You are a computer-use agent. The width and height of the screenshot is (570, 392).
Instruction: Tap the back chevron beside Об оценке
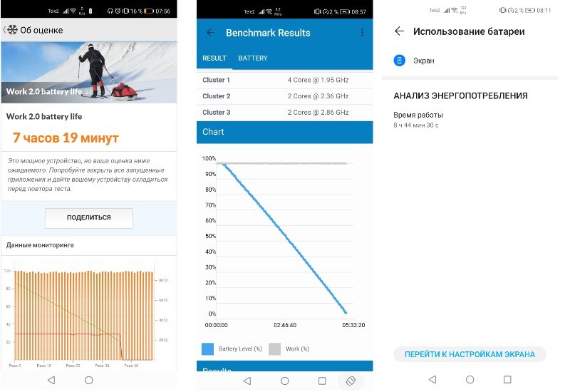pyautogui.click(x=4, y=30)
